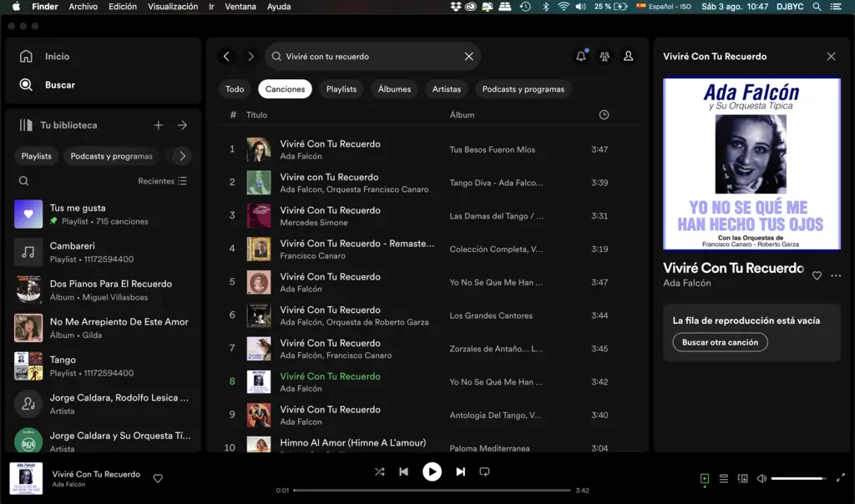This screenshot has height=504, width=855.
Task: Open Tus Besos Fueron Míos album link
Action: 492,149
